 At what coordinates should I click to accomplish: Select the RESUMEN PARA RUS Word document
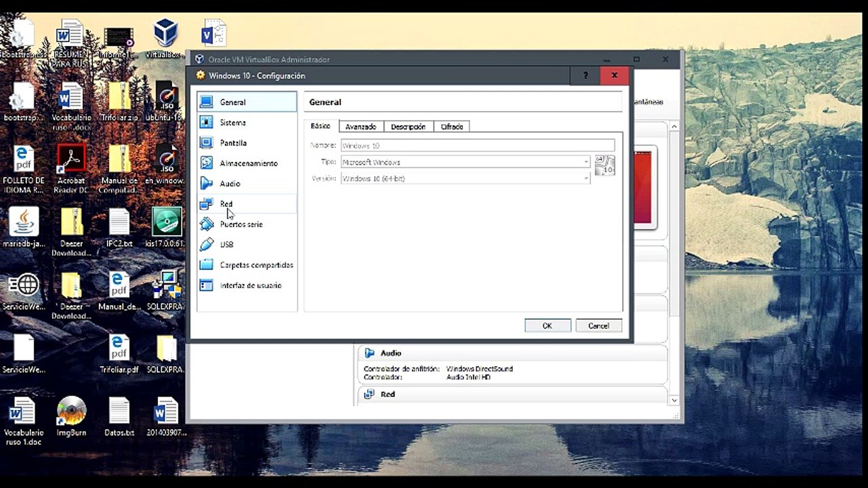[x=71, y=43]
